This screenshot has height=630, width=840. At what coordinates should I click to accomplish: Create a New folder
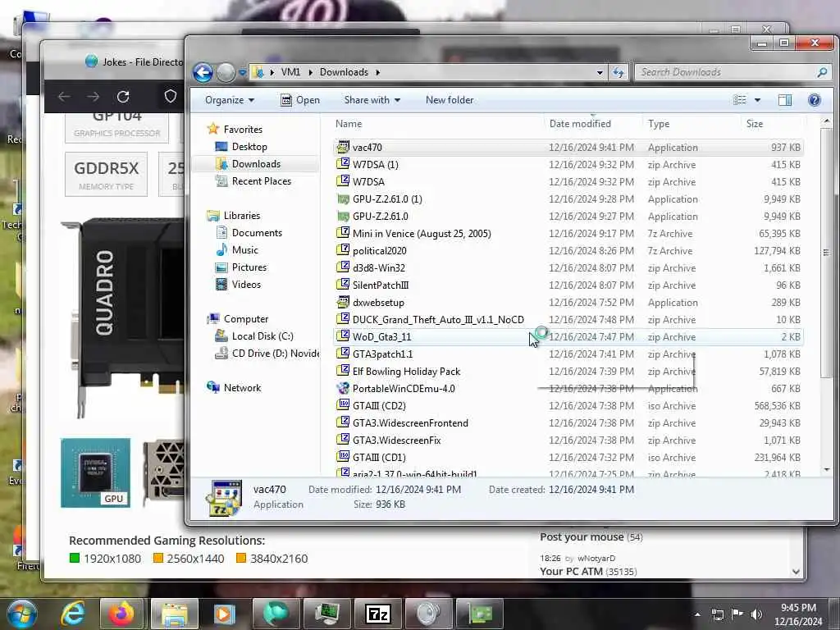coord(449,100)
